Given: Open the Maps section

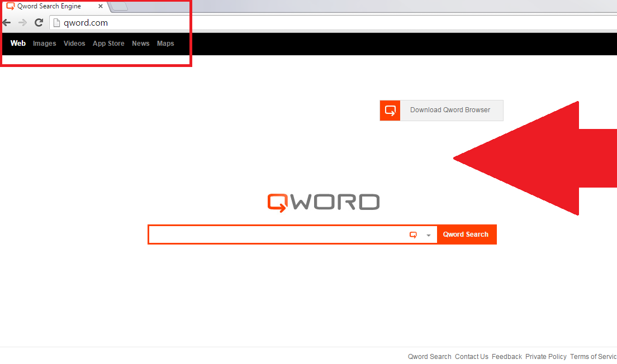Looking at the screenshot, I should pyautogui.click(x=165, y=44).
